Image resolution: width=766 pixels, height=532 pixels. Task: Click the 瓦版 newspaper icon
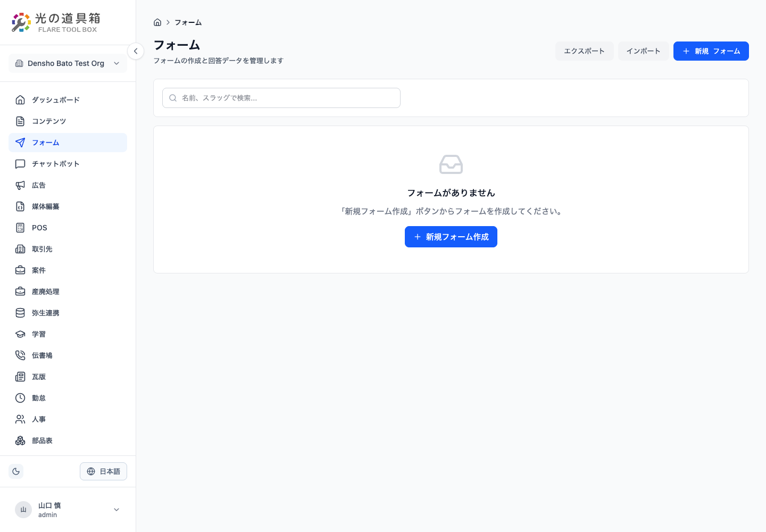(x=20, y=377)
